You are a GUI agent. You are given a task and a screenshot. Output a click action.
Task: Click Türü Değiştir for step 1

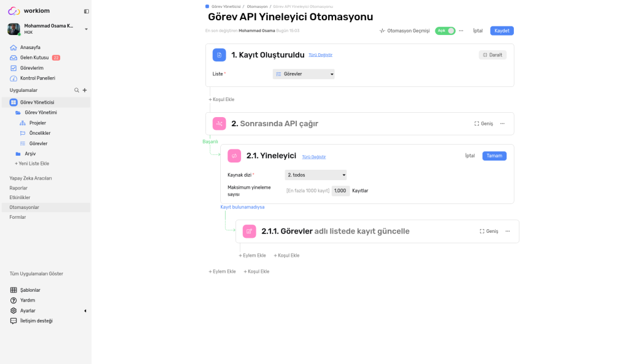coord(320,55)
